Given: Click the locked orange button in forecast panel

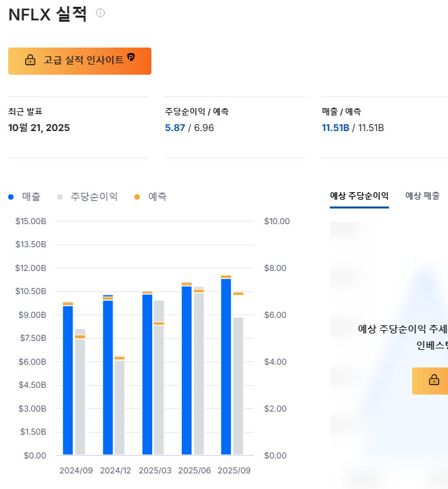Looking at the screenshot, I should click(x=430, y=381).
